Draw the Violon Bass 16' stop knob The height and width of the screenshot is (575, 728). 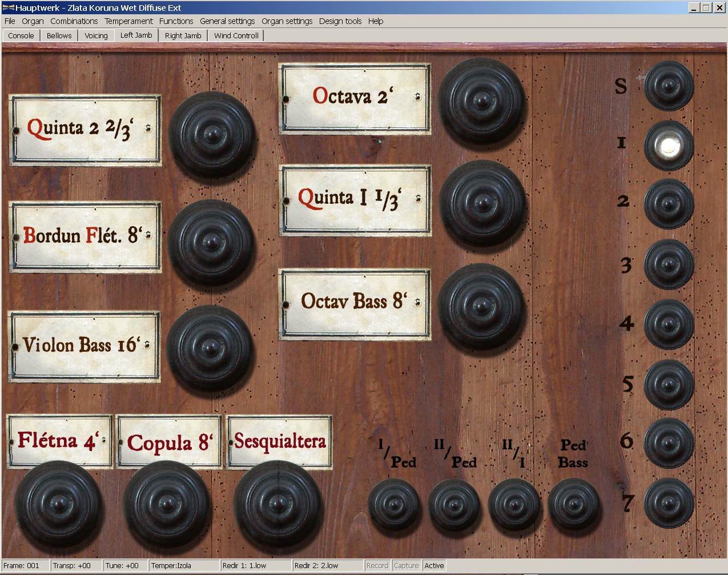pyautogui.click(x=210, y=348)
